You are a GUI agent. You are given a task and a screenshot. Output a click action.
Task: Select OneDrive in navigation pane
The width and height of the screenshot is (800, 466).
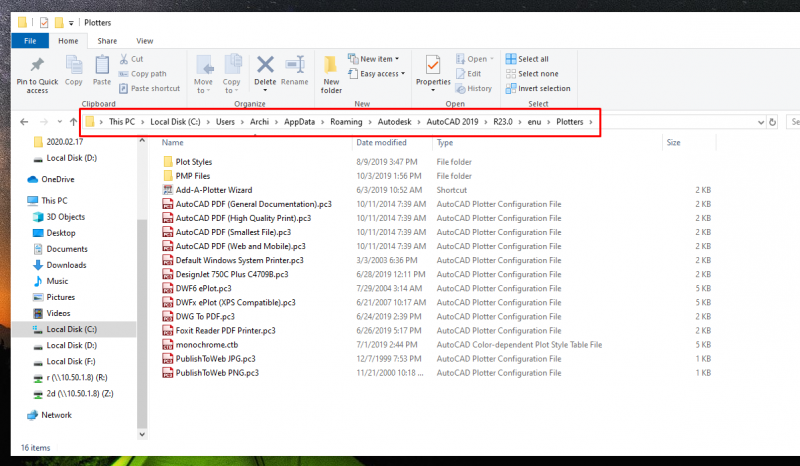pos(51,179)
